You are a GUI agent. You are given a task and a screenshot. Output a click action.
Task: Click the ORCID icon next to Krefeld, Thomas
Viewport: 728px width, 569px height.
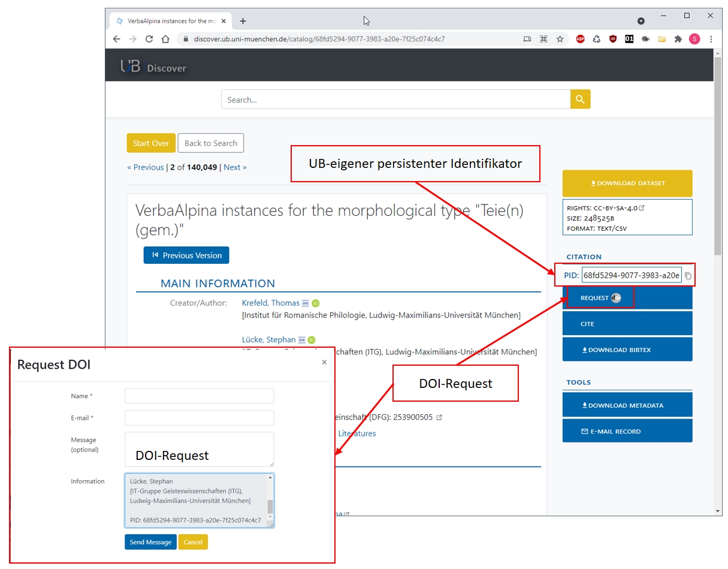pos(316,303)
